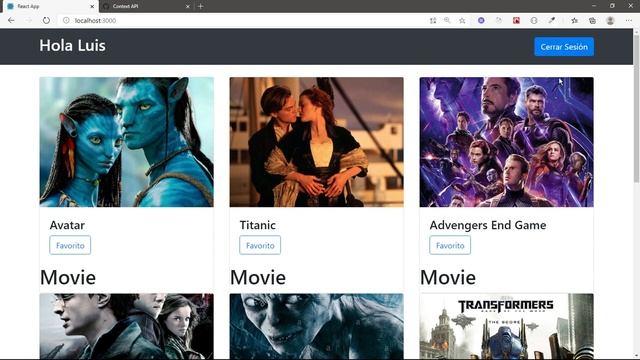Image resolution: width=640 pixels, height=360 pixels.
Task: Click the grayed-out browser forward arrow
Action: coord(29,20)
